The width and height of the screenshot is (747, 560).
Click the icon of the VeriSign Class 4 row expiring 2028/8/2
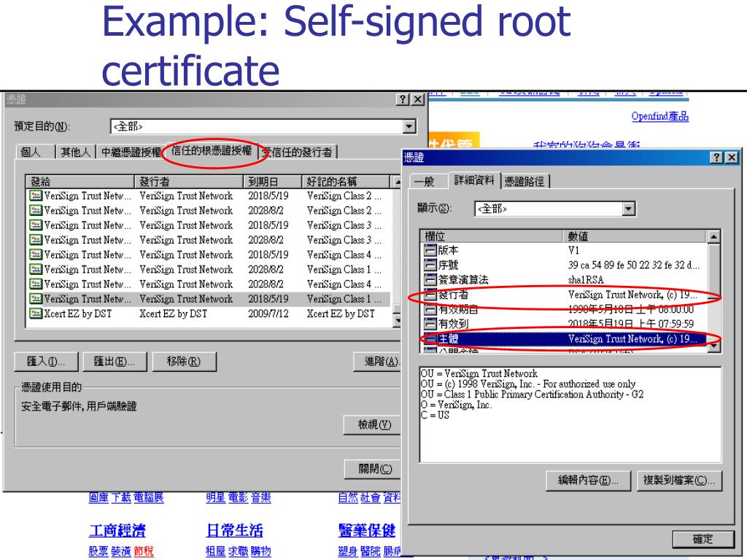[x=36, y=284]
